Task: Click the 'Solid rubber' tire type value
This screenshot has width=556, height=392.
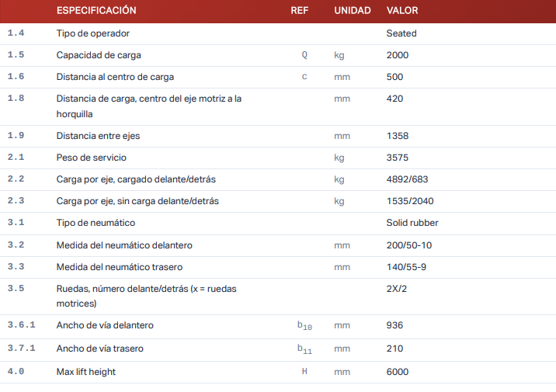Action: tap(412, 223)
